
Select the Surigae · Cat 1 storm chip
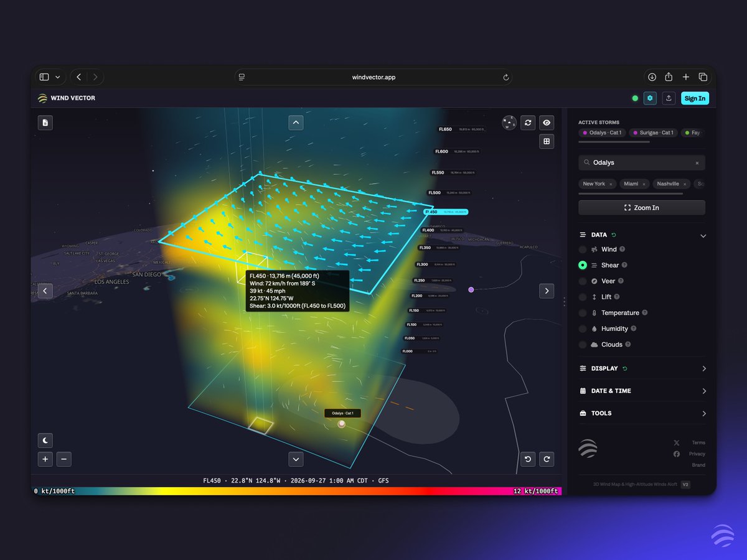tap(652, 133)
